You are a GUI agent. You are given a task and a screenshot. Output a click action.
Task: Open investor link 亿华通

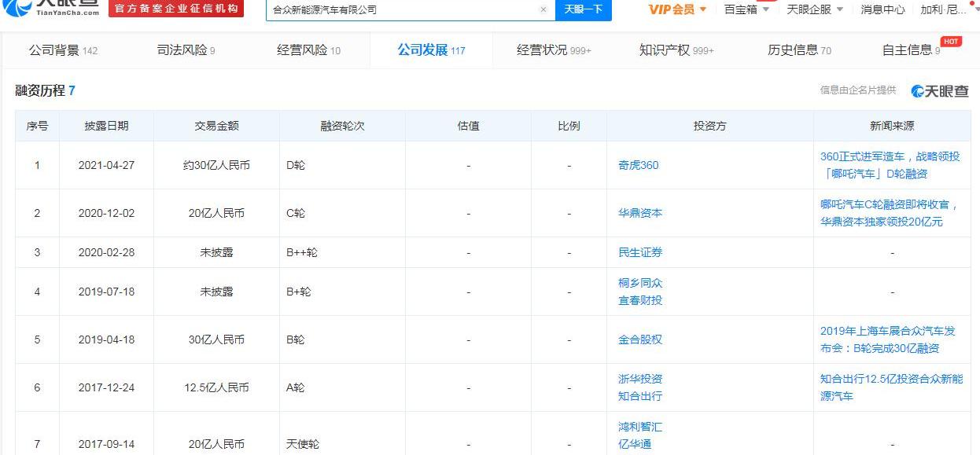pos(635,444)
